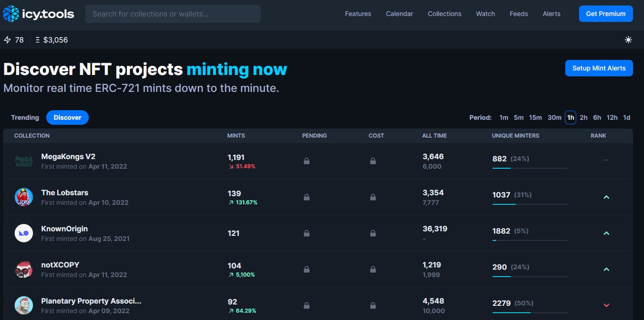
Task: Click the Get Premium button
Action: (605, 14)
